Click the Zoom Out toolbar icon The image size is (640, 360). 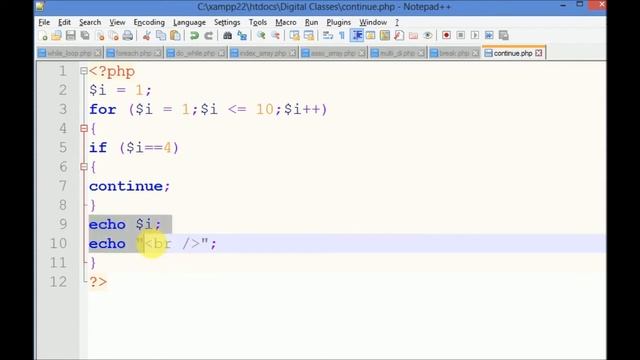tap(275, 36)
